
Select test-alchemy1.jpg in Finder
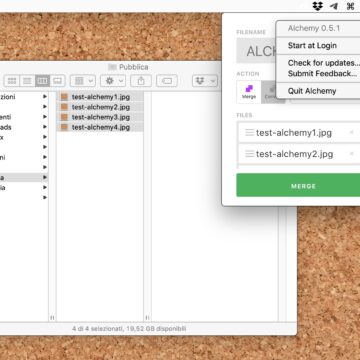(100, 97)
